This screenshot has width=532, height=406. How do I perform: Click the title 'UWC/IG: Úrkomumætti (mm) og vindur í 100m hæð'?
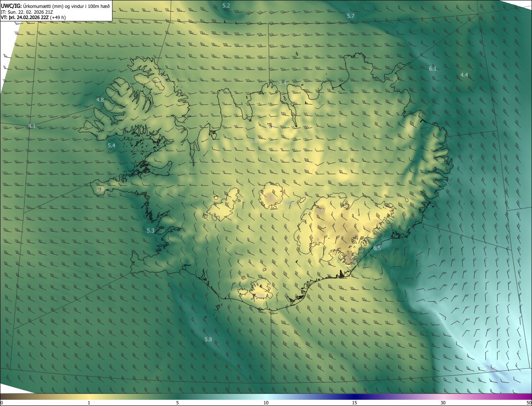(55, 6)
